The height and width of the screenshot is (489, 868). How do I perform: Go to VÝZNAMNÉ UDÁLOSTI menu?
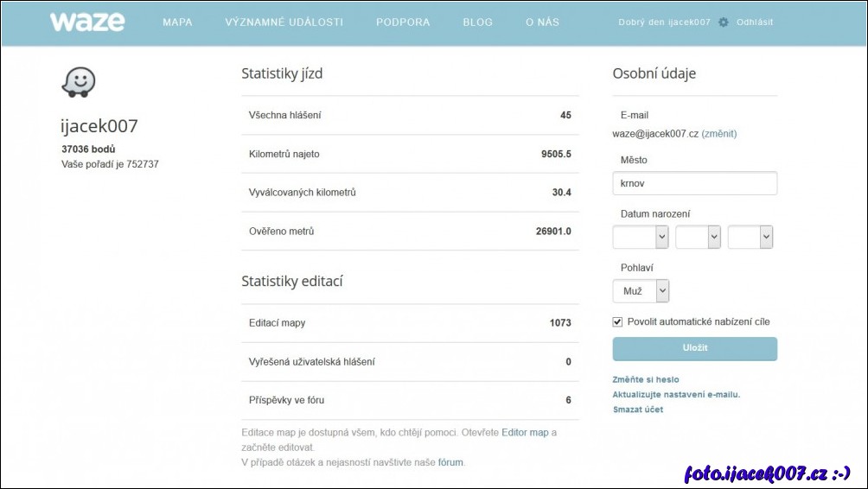(284, 22)
